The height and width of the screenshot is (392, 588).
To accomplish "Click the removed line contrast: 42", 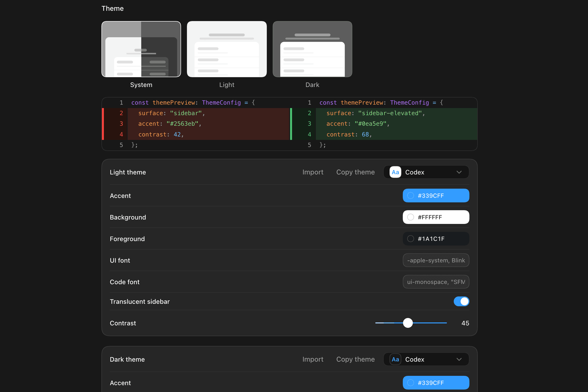I will [196, 135].
